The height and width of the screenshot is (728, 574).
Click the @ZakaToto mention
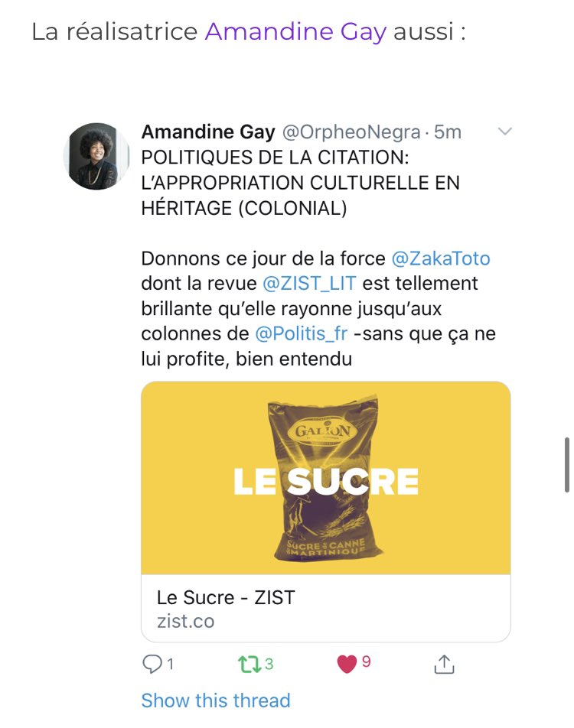441,258
